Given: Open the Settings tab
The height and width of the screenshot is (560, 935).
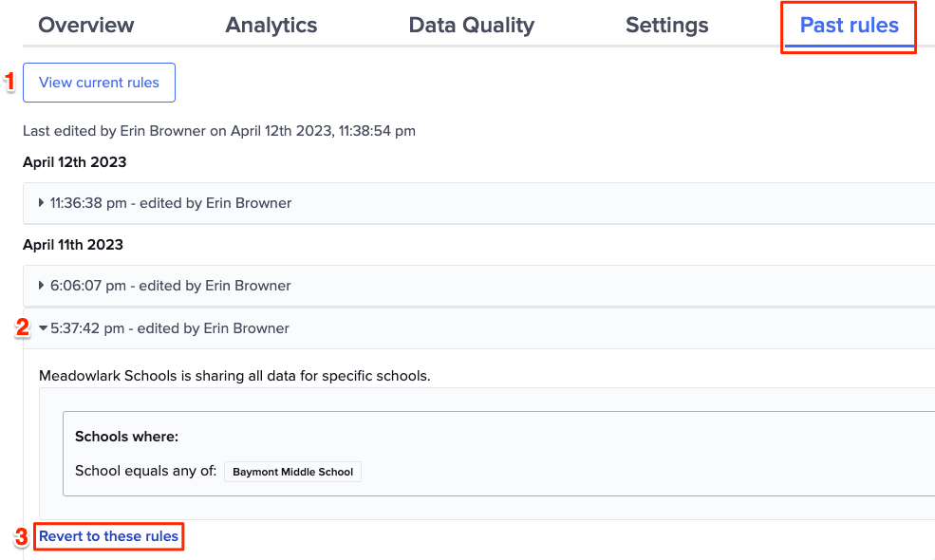Looking at the screenshot, I should click(666, 26).
